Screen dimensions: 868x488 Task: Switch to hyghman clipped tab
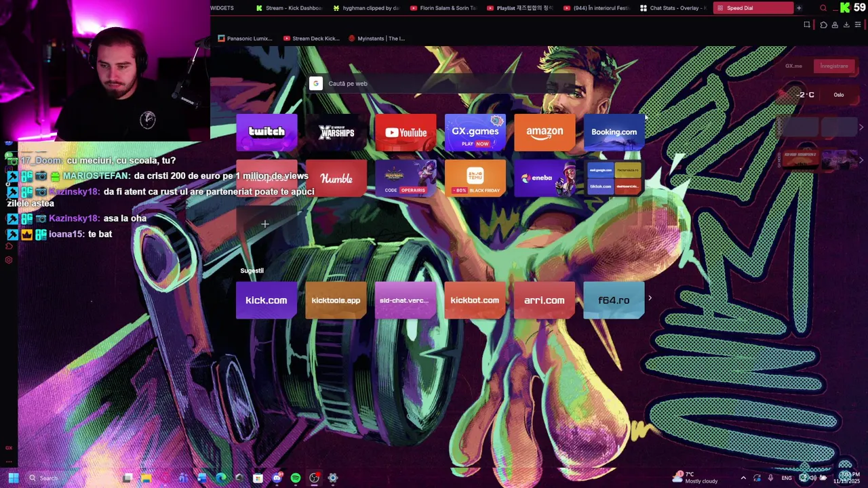(366, 8)
